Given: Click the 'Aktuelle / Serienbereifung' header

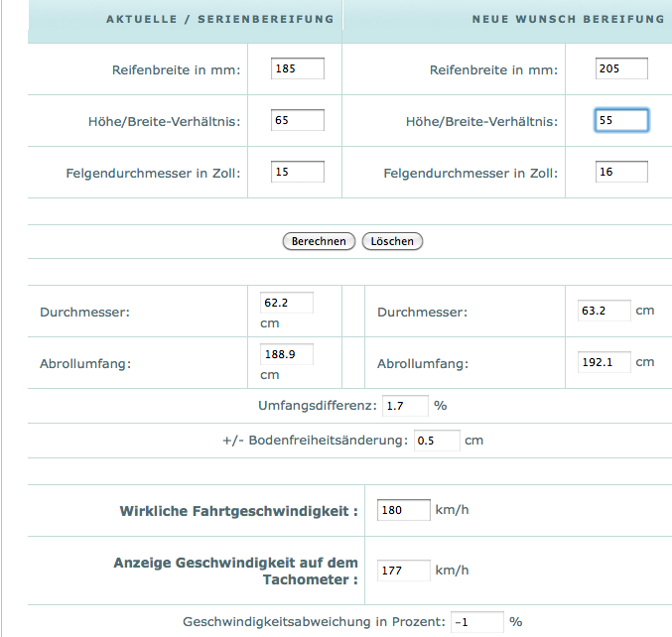Looking at the screenshot, I should pos(219,19).
